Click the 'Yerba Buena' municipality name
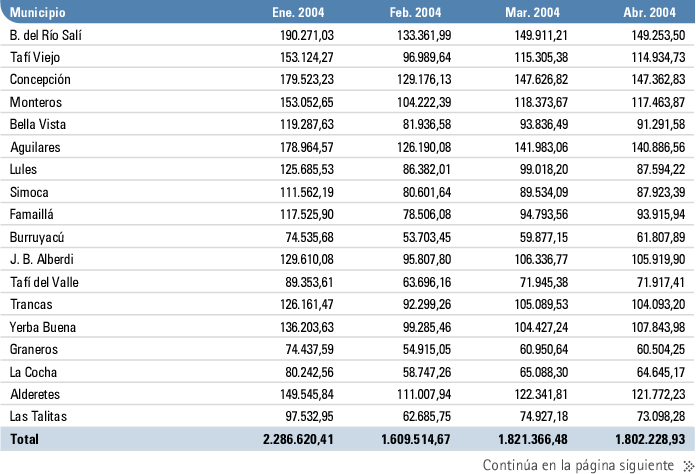The width and height of the screenshot is (696, 474). coord(41,327)
